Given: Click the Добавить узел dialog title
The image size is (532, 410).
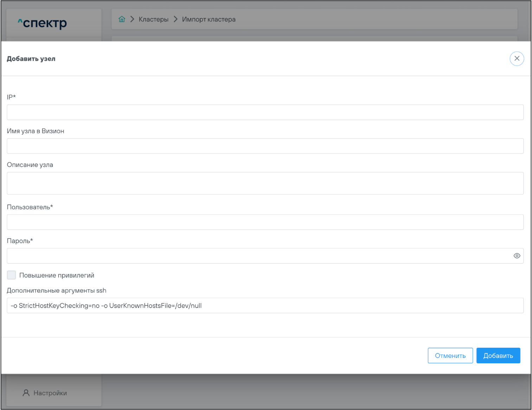Looking at the screenshot, I should click(x=31, y=59).
